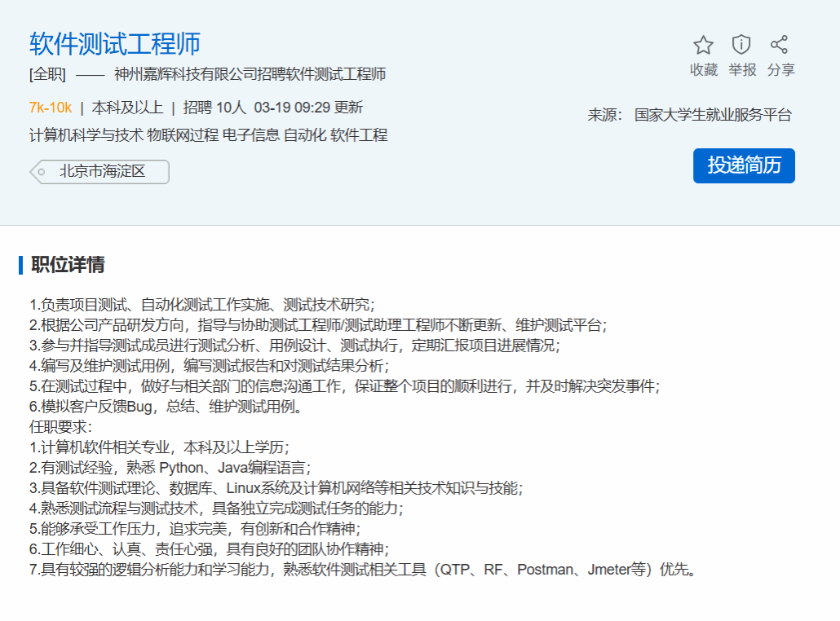Viewport: 840px width, 621px height.
Task: Click the 7k-10k salary text
Action: click(51, 108)
